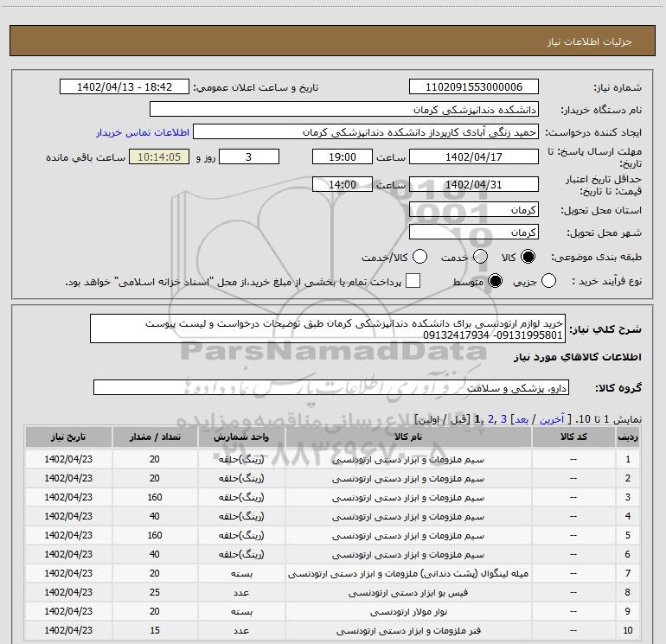
Task: Select row 1 item name سیم ملزومات
Action: pyautogui.click(x=408, y=459)
